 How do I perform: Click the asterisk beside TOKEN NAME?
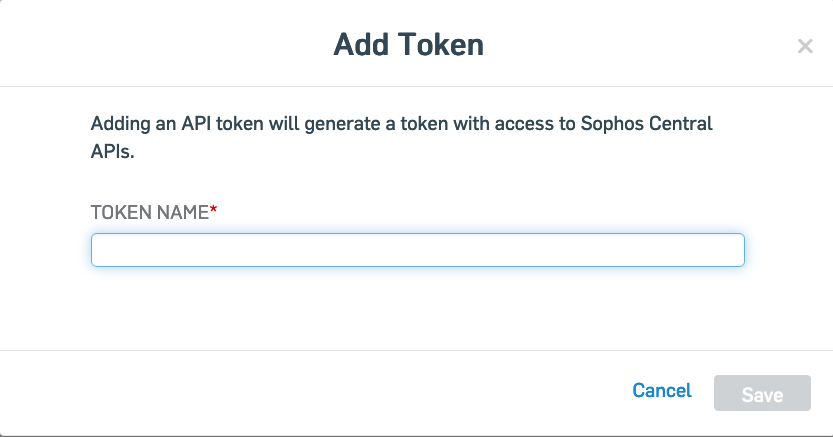[x=213, y=210]
